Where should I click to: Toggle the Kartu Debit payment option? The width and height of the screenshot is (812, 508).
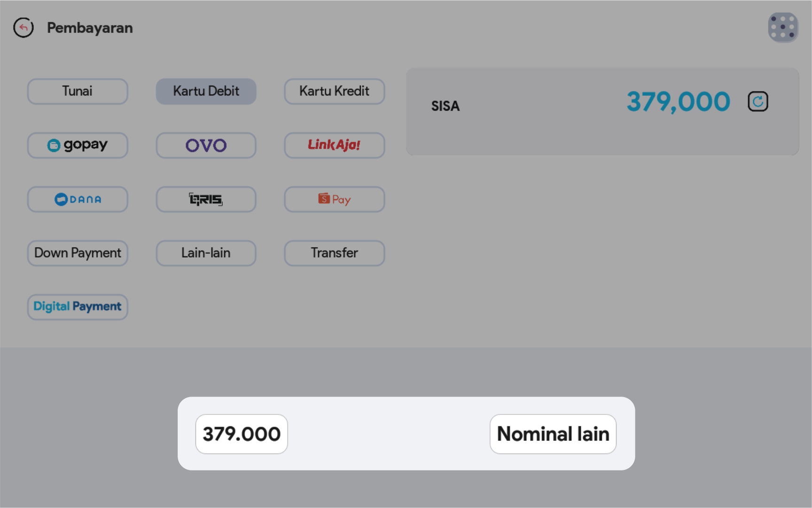pyautogui.click(x=206, y=91)
